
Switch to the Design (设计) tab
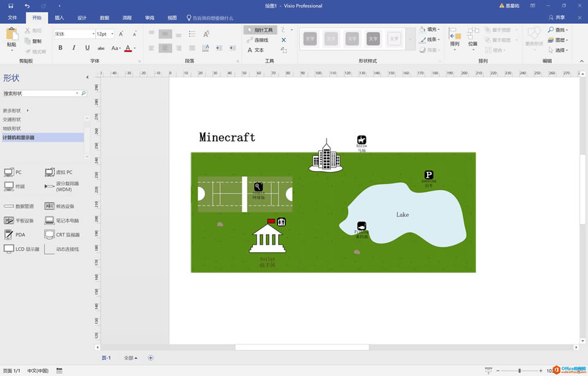click(82, 18)
